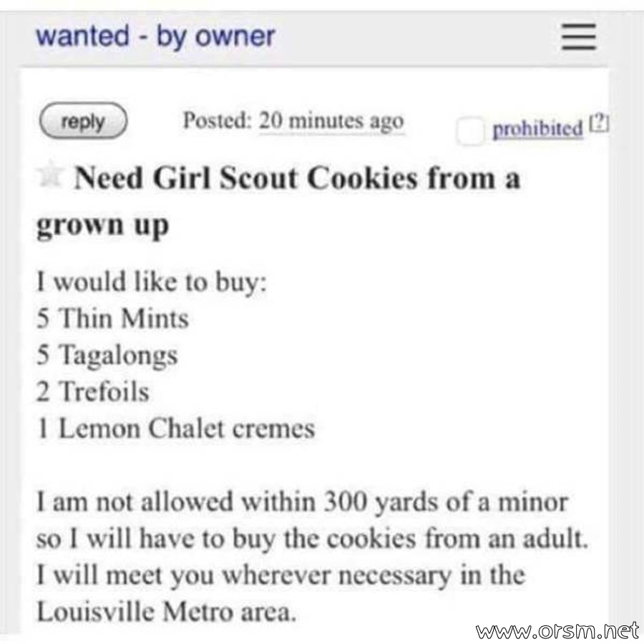
Task: Select the 5 Tagalongs line
Action: 107,356
